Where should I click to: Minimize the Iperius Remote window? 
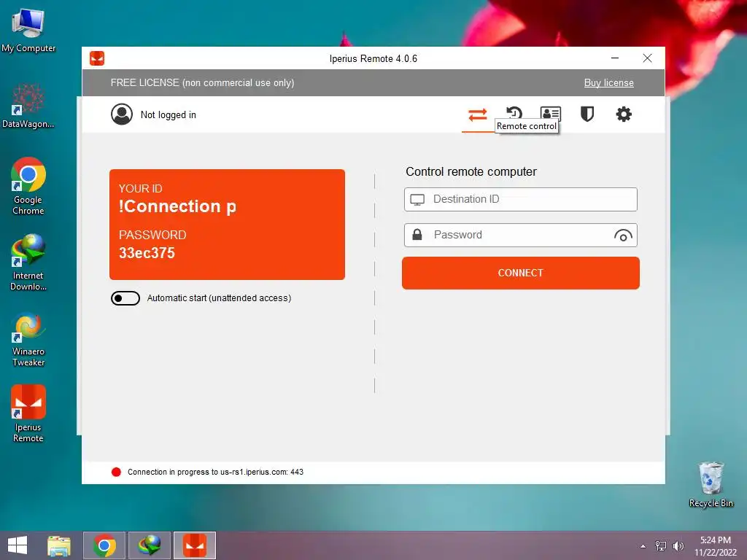tap(615, 58)
